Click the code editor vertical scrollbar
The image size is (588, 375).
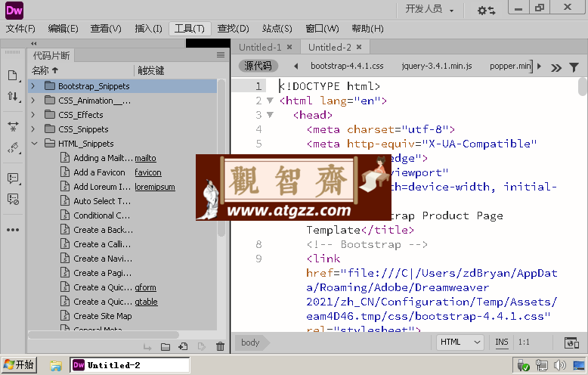tap(582, 87)
